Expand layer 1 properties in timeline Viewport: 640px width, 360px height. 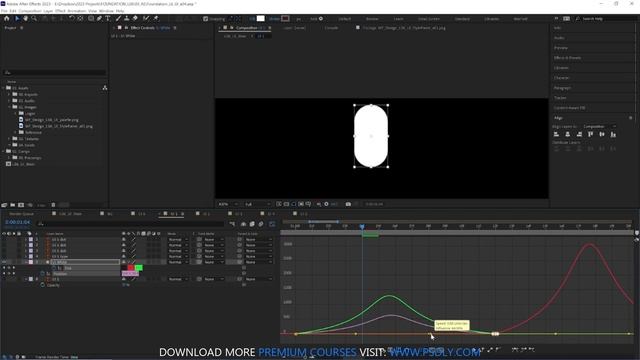click(x=26, y=240)
